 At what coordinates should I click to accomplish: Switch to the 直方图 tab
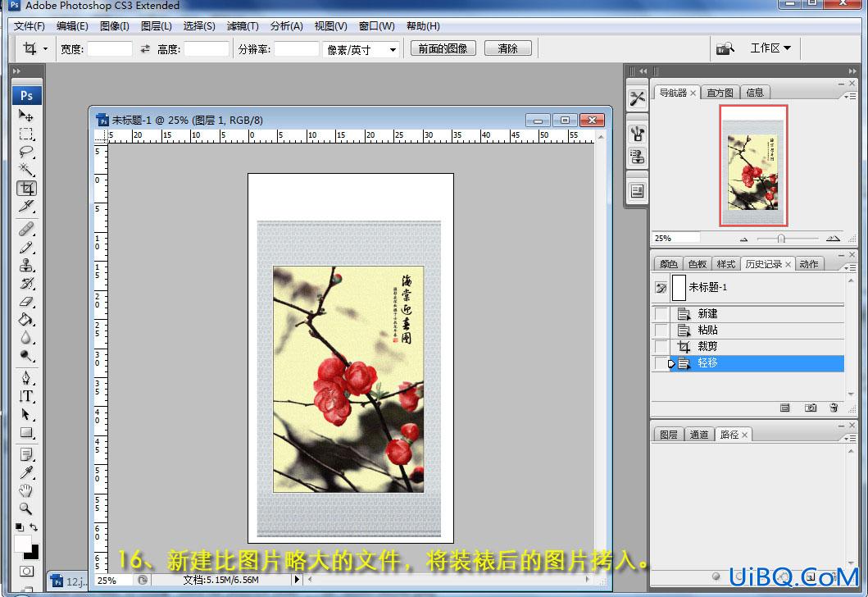(720, 93)
